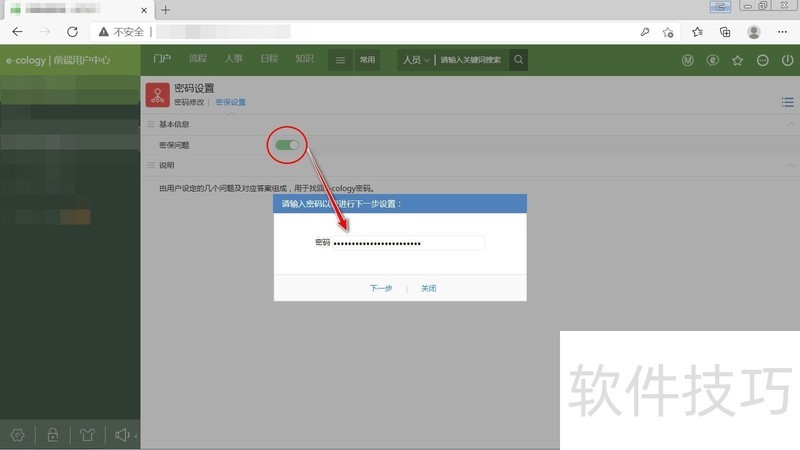The image size is (800, 450).
Task: Open the 门户 menu
Action: (x=162, y=59)
